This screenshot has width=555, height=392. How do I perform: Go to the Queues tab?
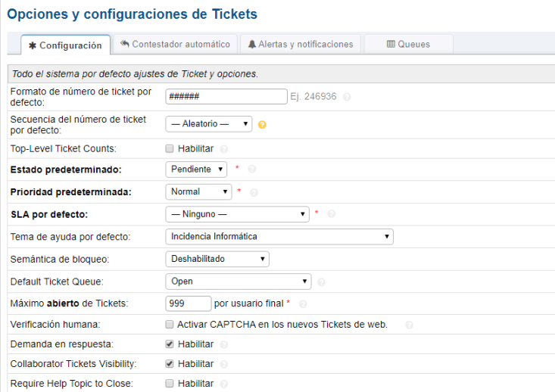(x=408, y=45)
